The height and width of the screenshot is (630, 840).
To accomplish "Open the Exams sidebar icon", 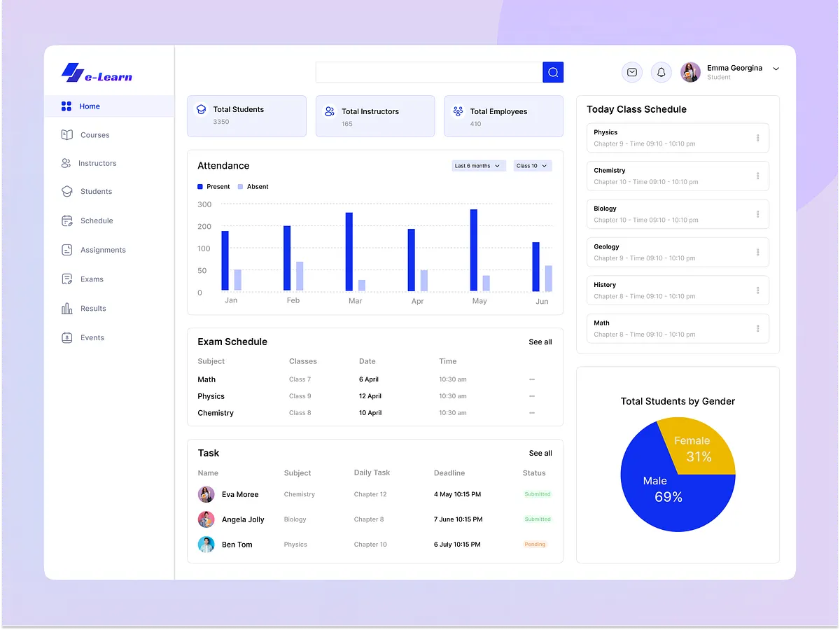I will pyautogui.click(x=67, y=279).
